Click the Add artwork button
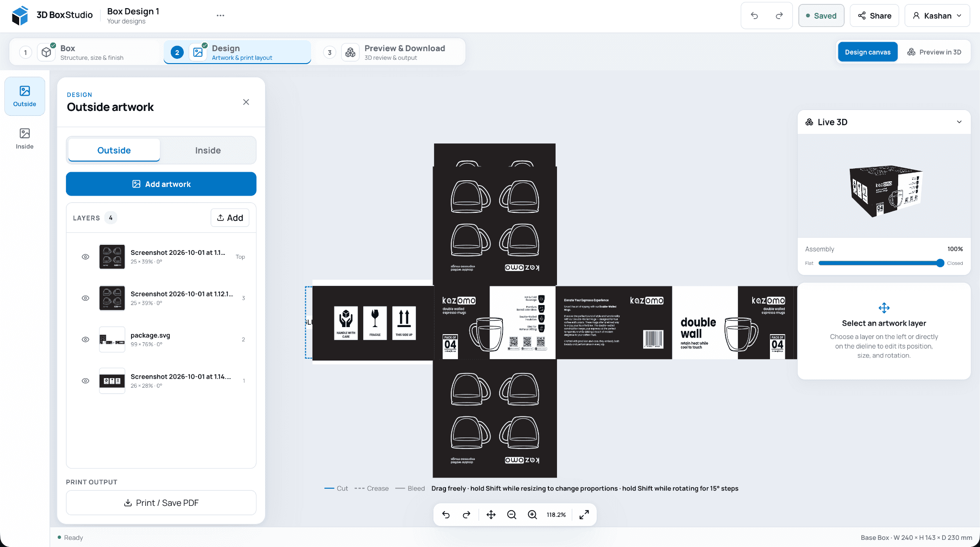This screenshot has height=547, width=980. (161, 184)
